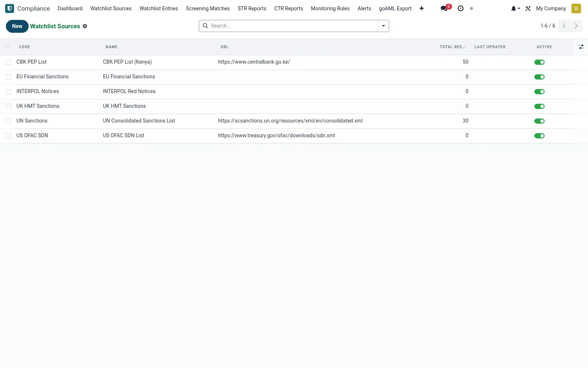Click the Compliance app name

click(33, 8)
